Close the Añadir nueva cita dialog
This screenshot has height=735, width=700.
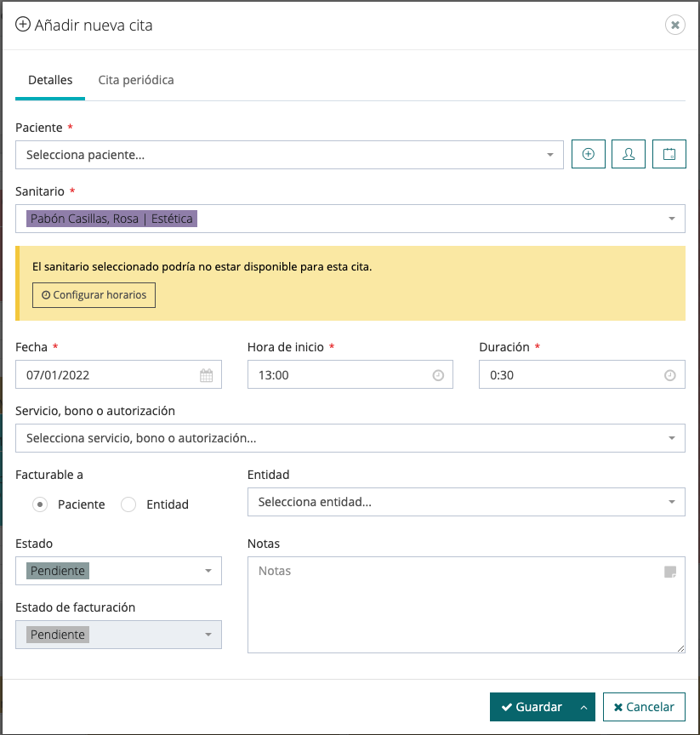click(674, 26)
